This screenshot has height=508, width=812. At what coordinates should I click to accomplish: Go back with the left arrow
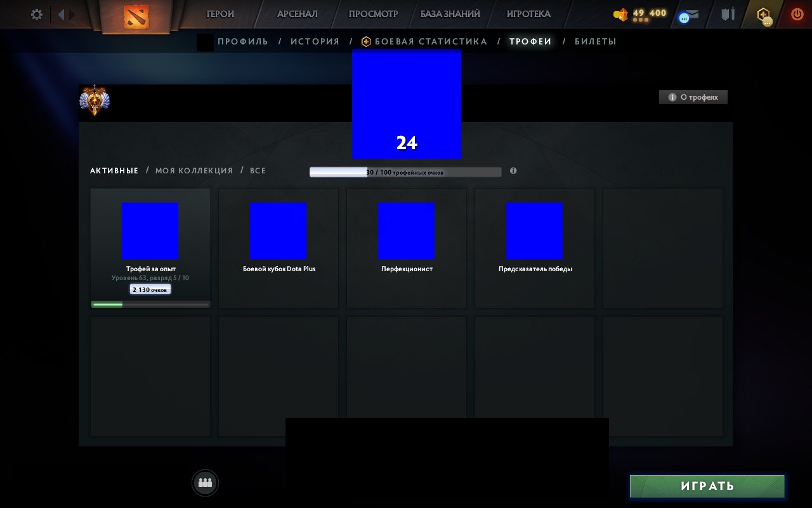click(61, 15)
